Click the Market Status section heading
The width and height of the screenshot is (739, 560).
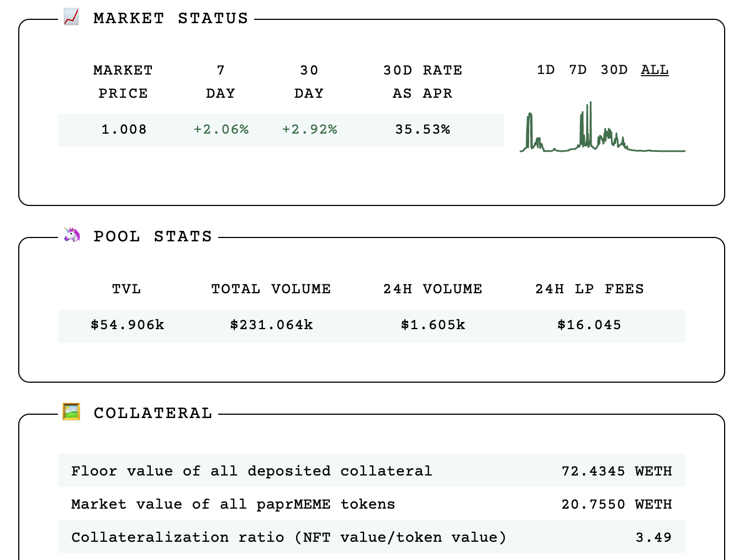171,19
